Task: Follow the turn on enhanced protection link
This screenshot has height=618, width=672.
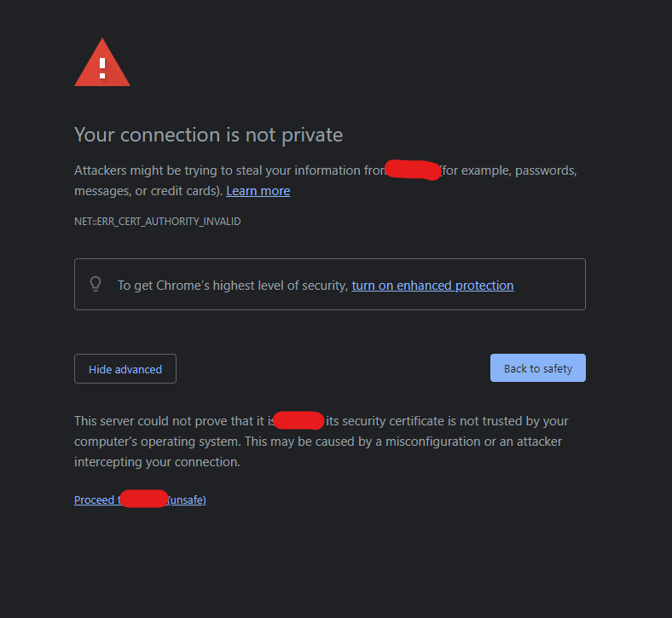Action: [432, 286]
